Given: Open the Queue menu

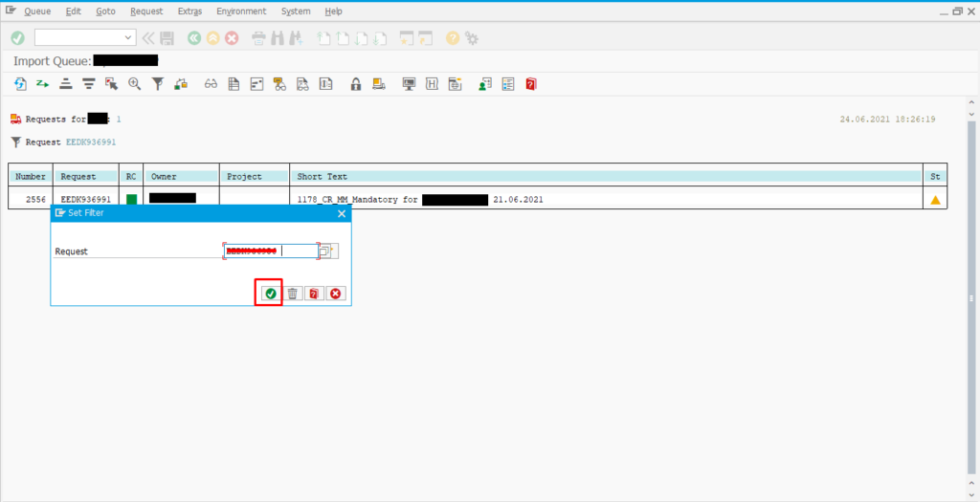Looking at the screenshot, I should click(37, 11).
